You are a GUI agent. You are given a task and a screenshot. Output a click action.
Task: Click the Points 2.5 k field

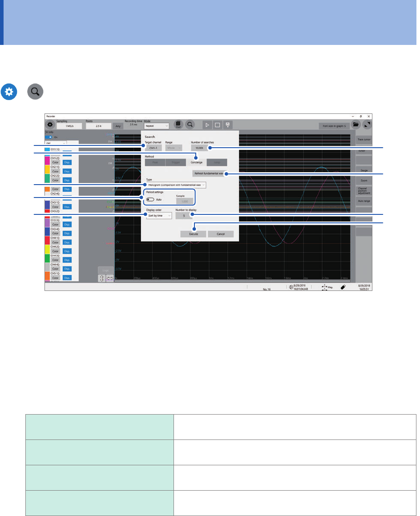pos(98,126)
